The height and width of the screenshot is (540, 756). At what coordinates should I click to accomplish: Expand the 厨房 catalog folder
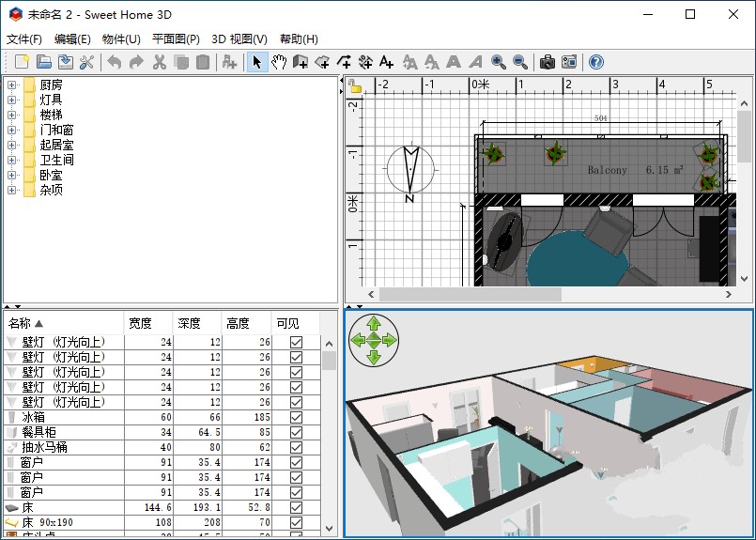tap(11, 85)
